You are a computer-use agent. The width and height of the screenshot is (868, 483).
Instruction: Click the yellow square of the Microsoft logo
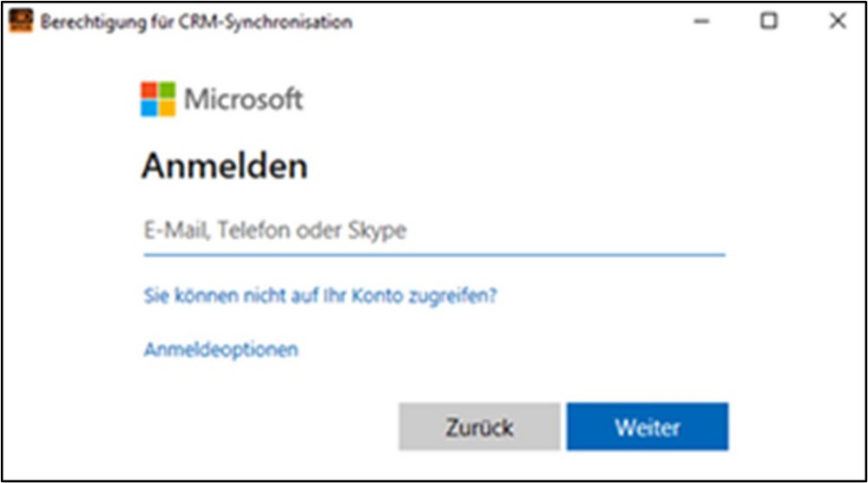pyautogui.click(x=167, y=108)
